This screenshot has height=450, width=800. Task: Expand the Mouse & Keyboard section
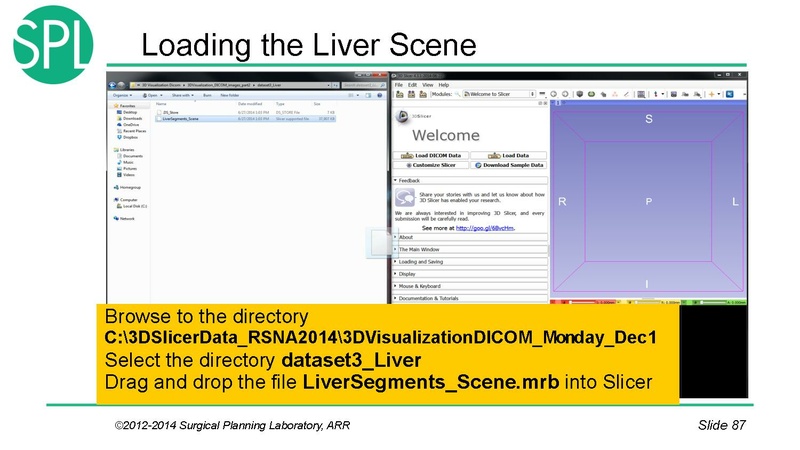coord(470,286)
